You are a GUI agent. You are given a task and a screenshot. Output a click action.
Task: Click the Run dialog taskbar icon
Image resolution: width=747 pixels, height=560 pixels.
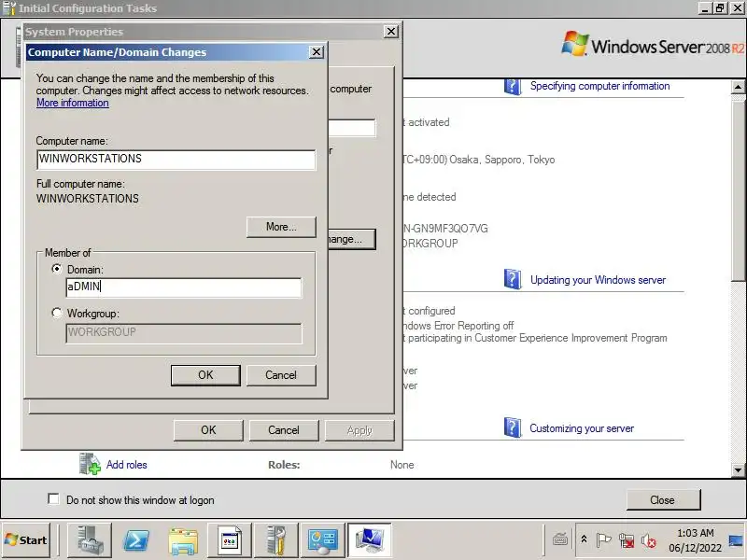tap(230, 541)
